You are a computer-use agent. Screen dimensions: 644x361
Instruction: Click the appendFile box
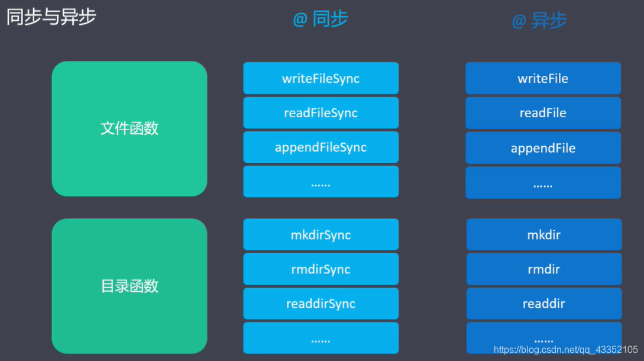(543, 147)
